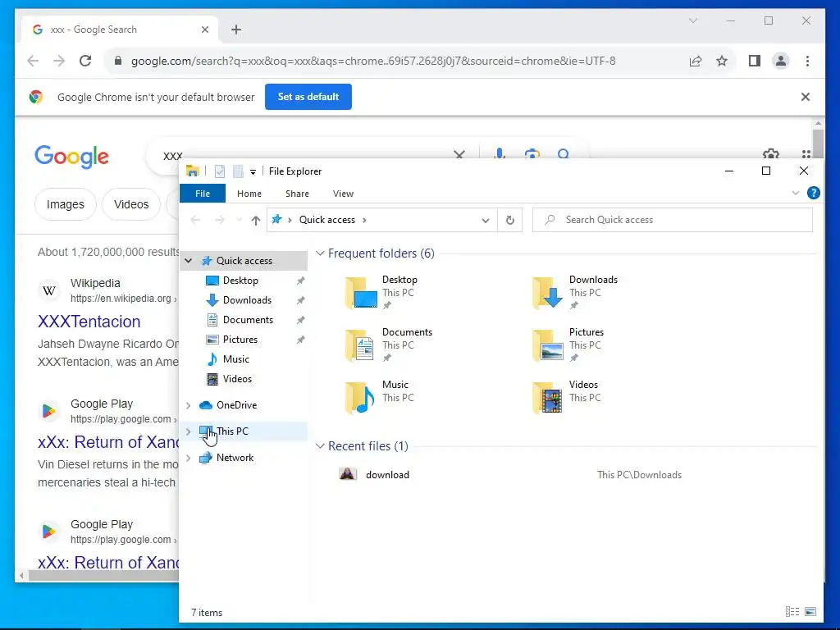840x630 pixels.
Task: Click Chrome address bar URL
Action: coord(373,61)
